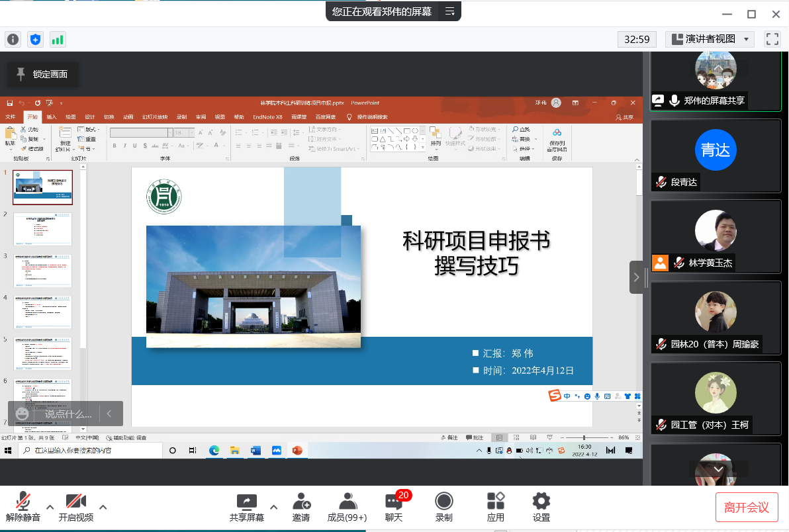The width and height of the screenshot is (789, 532).
Task: Unmute microphone with 解除静音
Action: 23,507
